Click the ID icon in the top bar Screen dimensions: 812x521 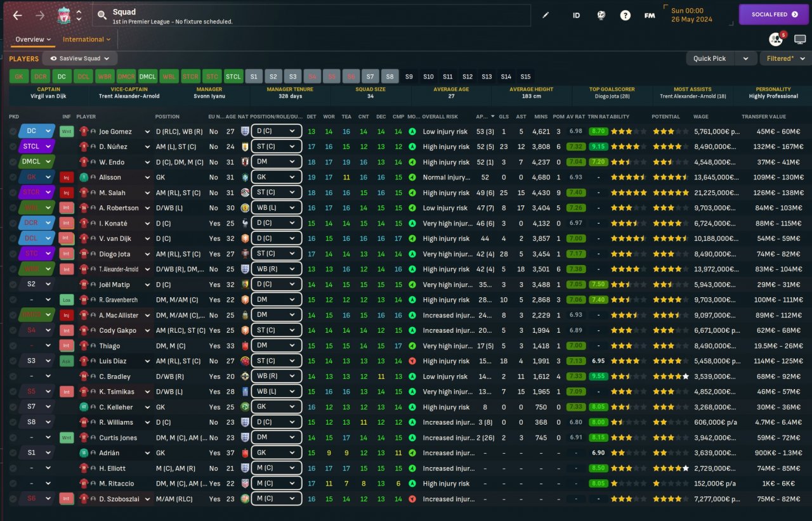click(576, 15)
